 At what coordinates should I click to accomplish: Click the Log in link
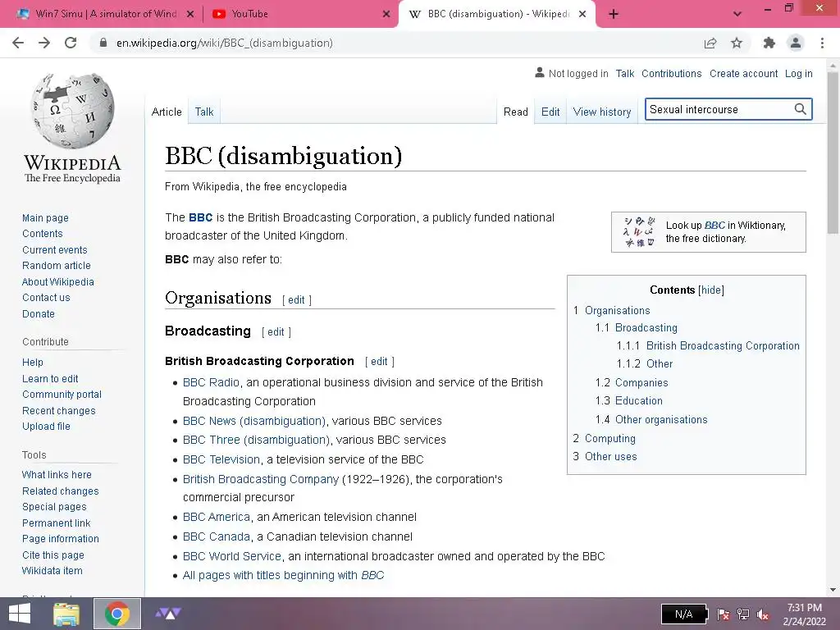(x=799, y=73)
